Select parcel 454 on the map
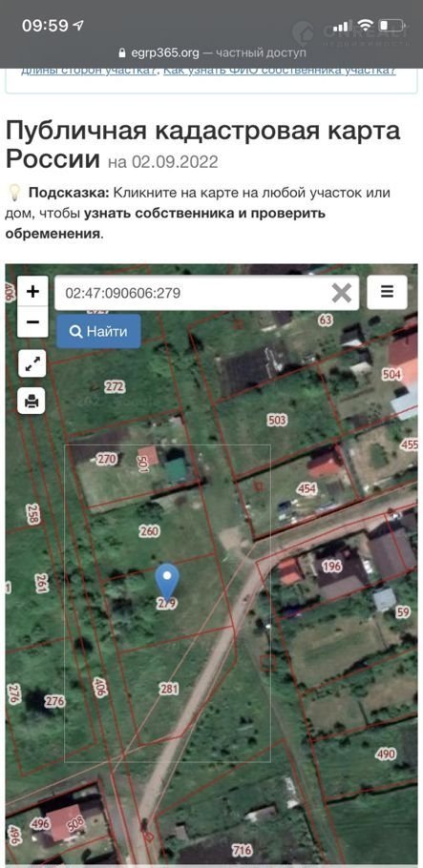Screen dimensions: 423x868 pyautogui.click(x=307, y=488)
